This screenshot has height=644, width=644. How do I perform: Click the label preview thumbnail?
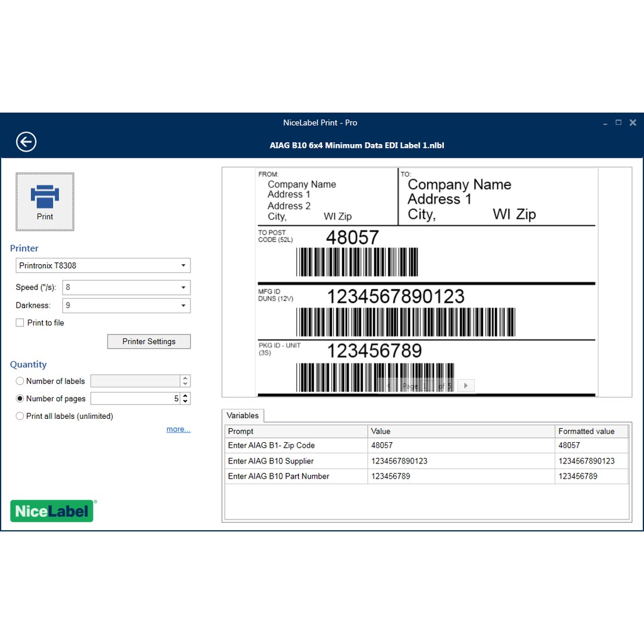(x=427, y=282)
